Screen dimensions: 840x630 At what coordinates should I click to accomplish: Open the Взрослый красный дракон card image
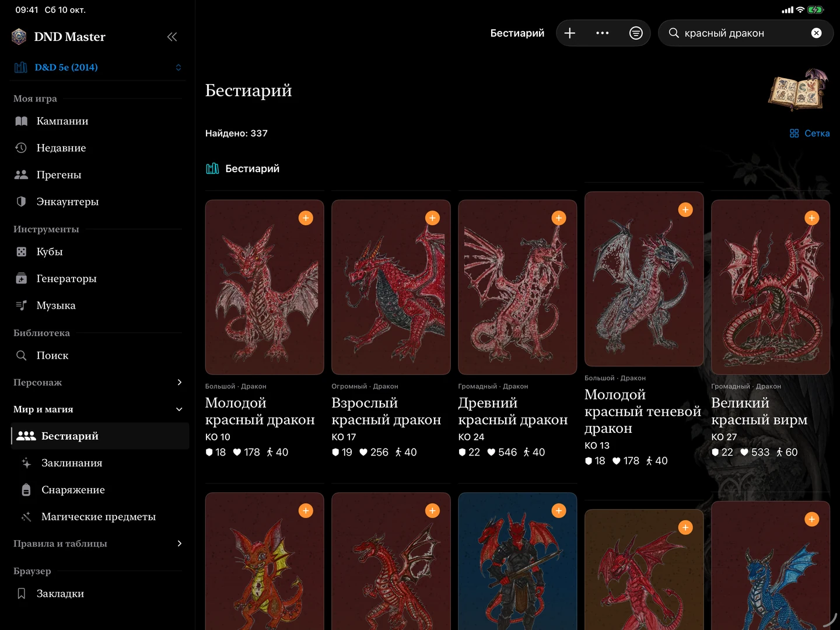pos(391,287)
